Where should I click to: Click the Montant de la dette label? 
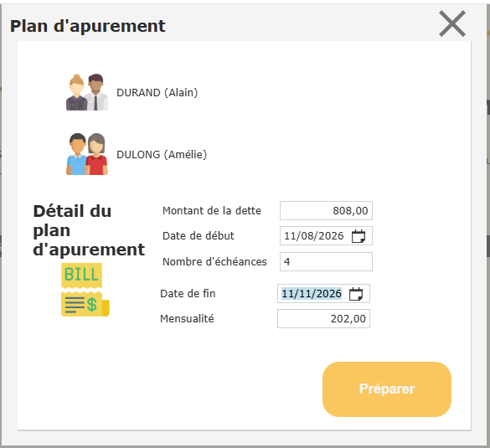point(212,210)
